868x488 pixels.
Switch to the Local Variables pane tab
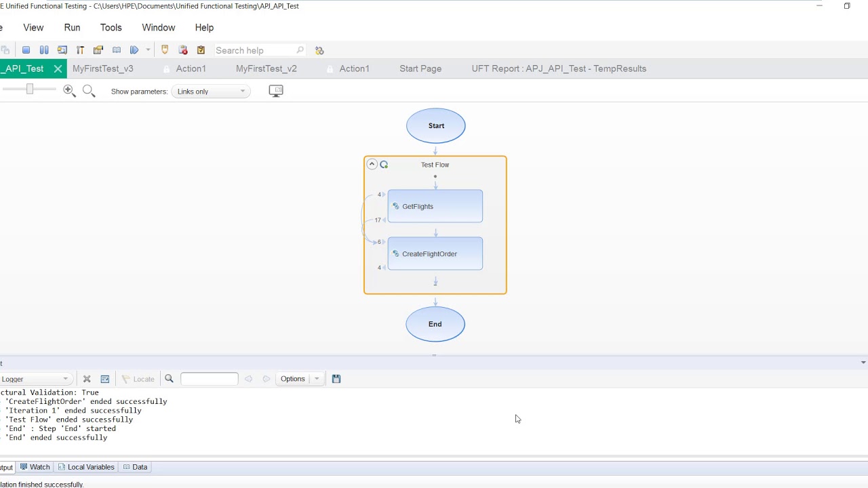tap(85, 467)
